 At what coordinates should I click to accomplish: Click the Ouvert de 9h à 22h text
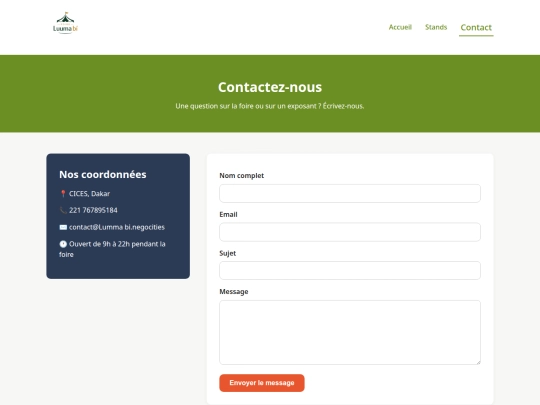(x=112, y=249)
